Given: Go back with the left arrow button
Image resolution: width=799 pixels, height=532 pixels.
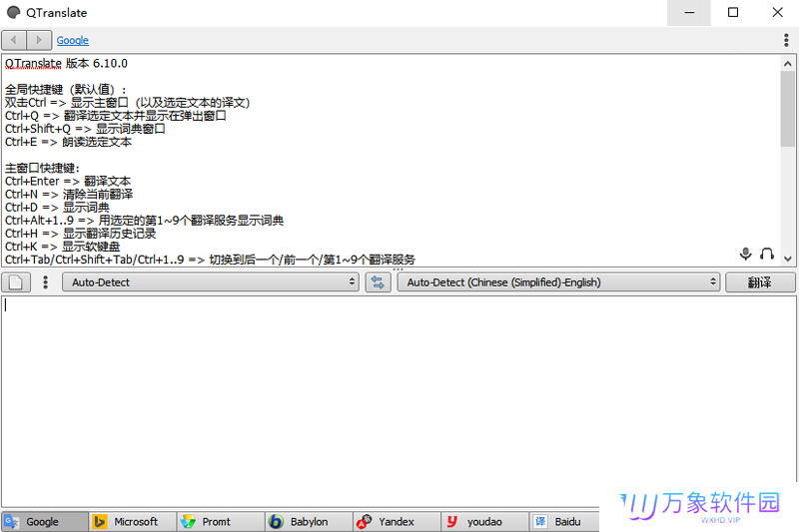Looking at the screenshot, I should coord(14,40).
